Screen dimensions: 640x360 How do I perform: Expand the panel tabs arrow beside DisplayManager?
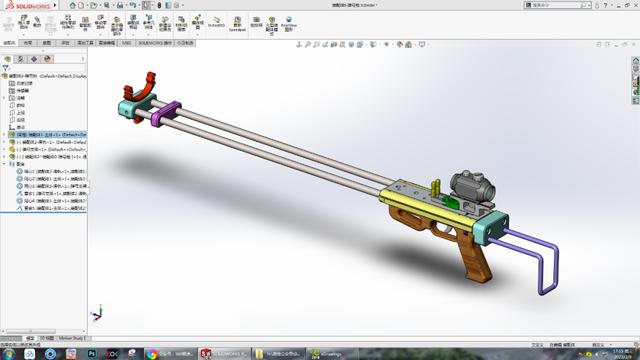click(83, 59)
